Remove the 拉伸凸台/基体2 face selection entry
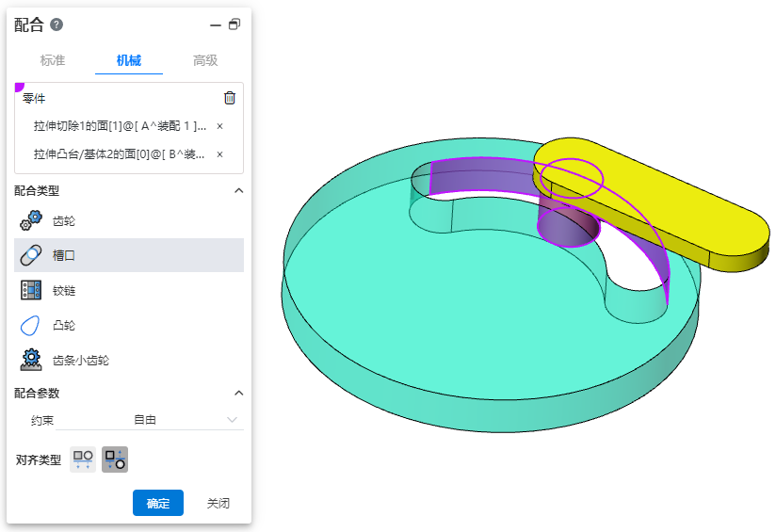Image resolution: width=776 pixels, height=532 pixels. (219, 154)
